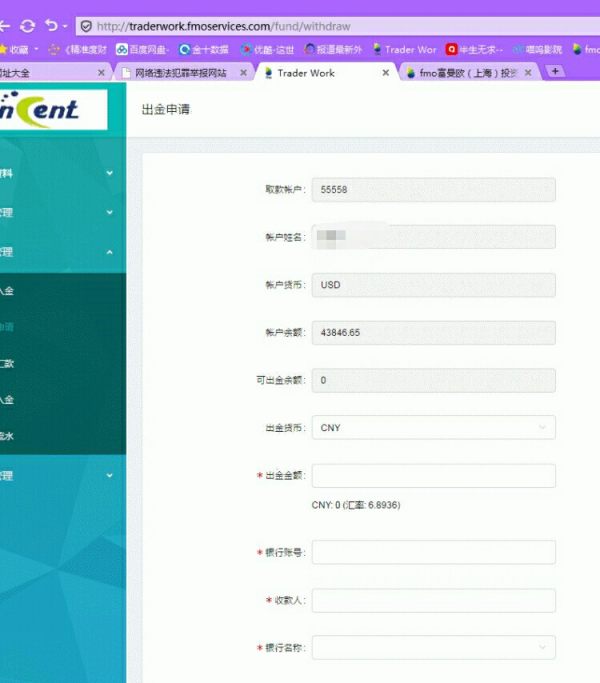Click the undo arrow icon in browser toolbar
This screenshot has width=600, height=683.
pos(51,26)
